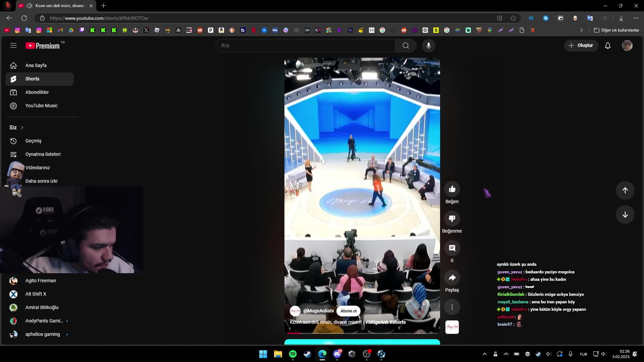The height and width of the screenshot is (362, 644).
Task: Open the comments panel icon
Action: point(452,248)
